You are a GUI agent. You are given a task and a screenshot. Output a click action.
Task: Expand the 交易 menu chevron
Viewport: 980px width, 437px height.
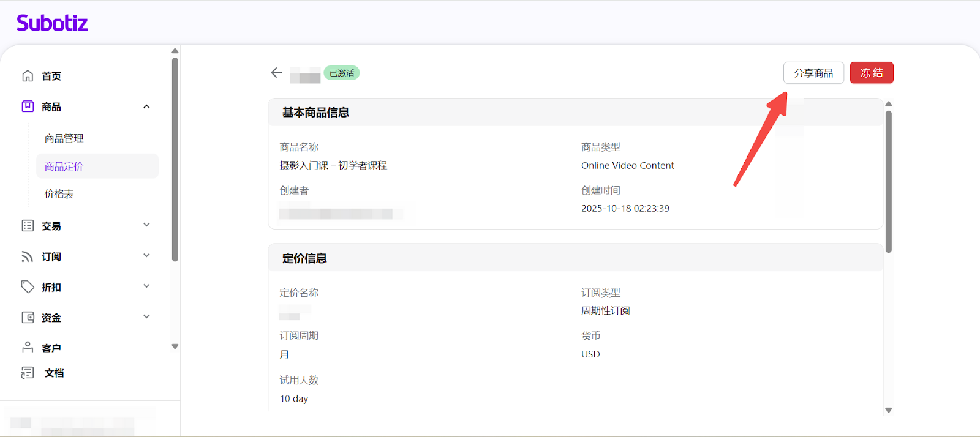pyautogui.click(x=146, y=225)
